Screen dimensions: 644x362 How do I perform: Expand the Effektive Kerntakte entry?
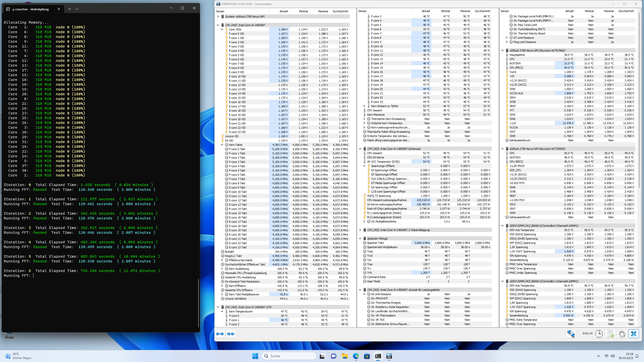(x=222, y=260)
